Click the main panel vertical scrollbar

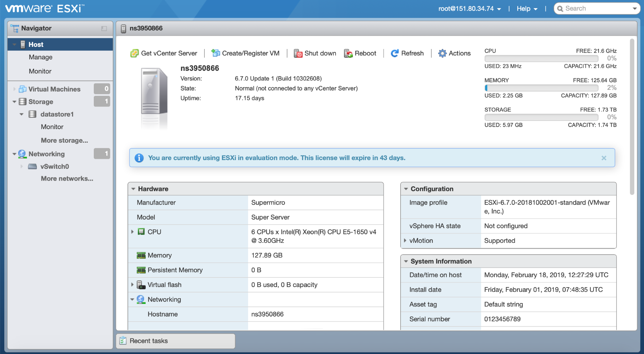tap(632, 117)
